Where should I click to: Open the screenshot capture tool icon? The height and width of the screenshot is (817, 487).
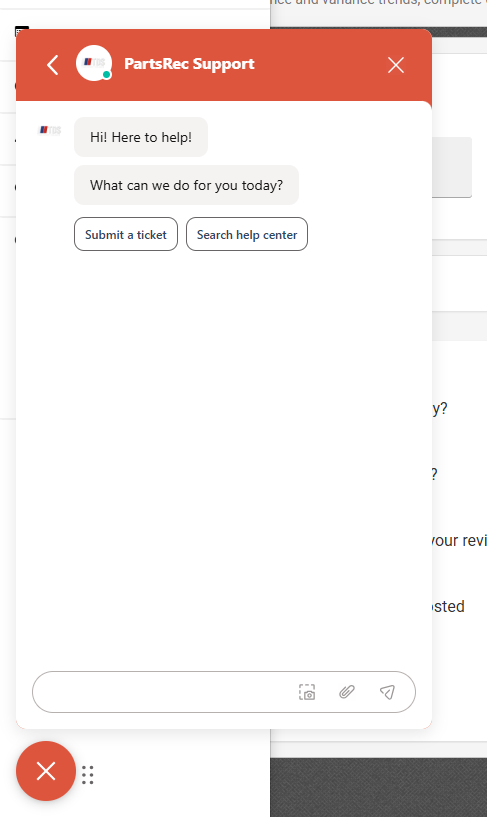pos(307,692)
